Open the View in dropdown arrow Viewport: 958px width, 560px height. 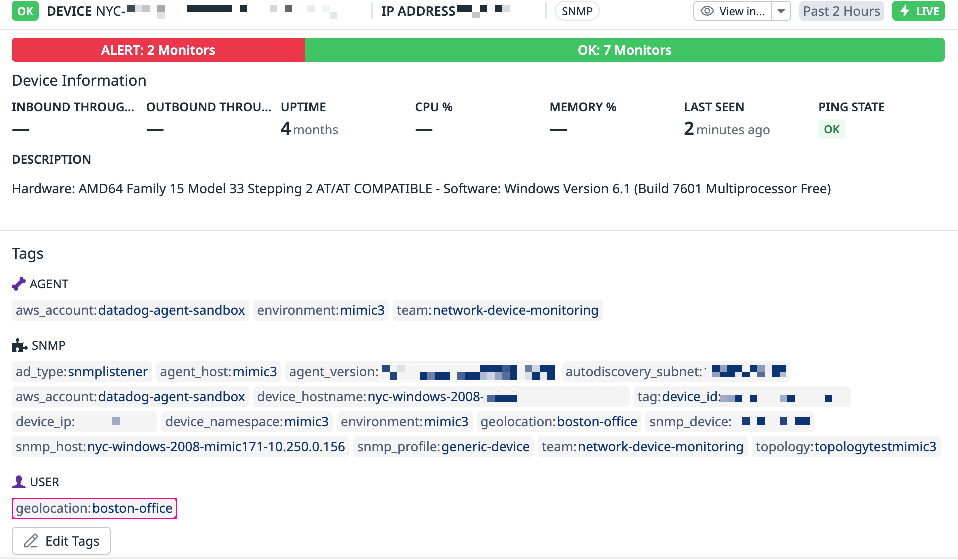(x=781, y=11)
